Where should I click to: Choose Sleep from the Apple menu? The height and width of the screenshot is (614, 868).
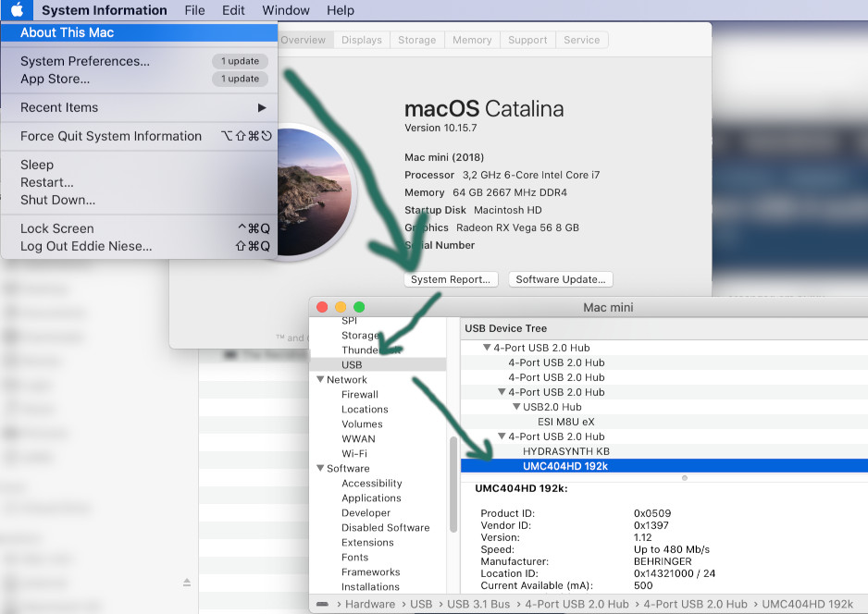pos(139,165)
